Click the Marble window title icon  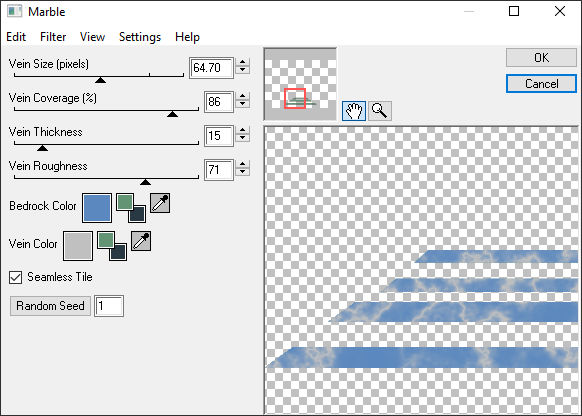[14, 11]
